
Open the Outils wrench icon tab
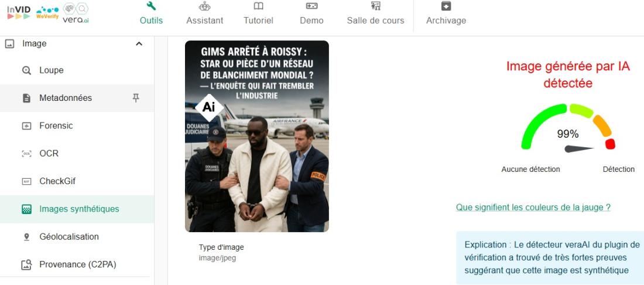point(151,6)
